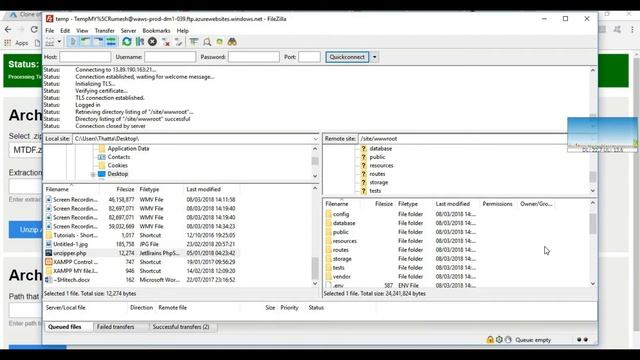Click the Queue: empty status text
The image size is (640, 360).
533,340
